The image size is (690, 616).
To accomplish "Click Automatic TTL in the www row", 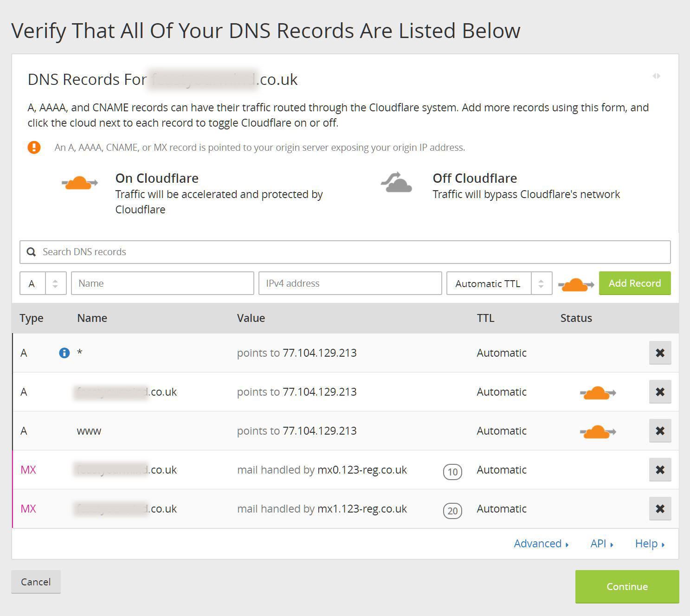I will point(502,431).
